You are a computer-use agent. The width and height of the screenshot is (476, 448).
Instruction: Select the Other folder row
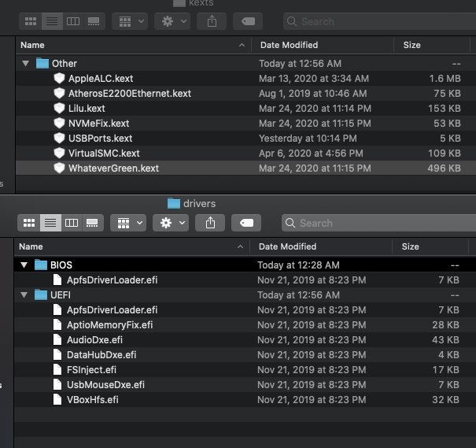[x=246, y=64]
